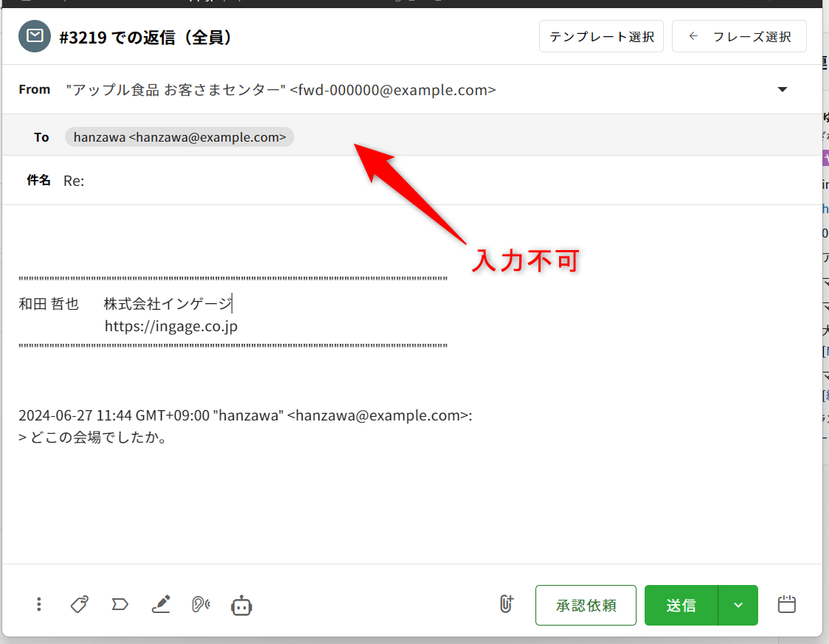
Task: Click the pen signature icon
Action: (x=161, y=605)
